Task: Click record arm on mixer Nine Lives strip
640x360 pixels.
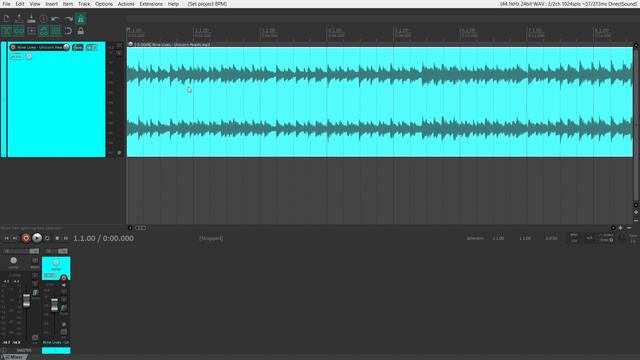Action: tap(64, 278)
